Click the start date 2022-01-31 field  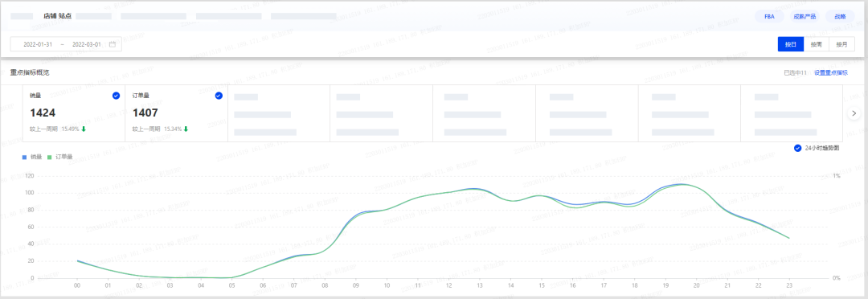[38, 44]
